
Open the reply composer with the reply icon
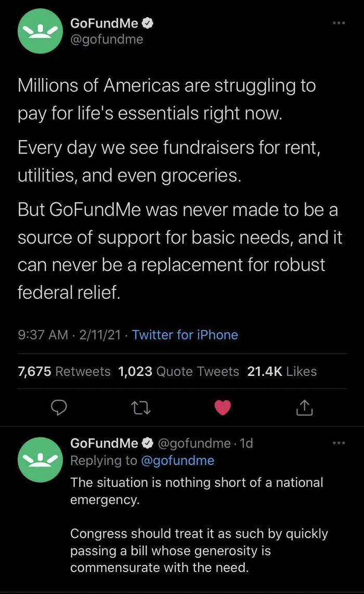(x=59, y=408)
